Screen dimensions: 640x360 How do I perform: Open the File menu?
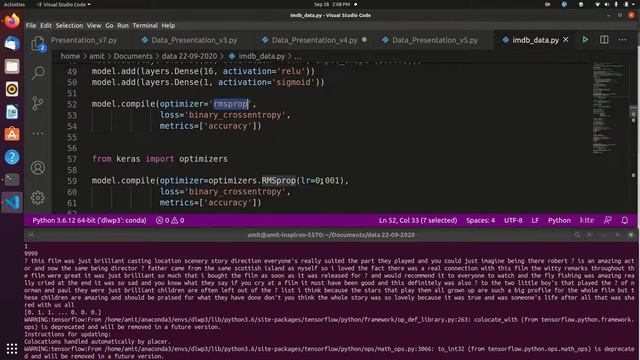(31, 25)
